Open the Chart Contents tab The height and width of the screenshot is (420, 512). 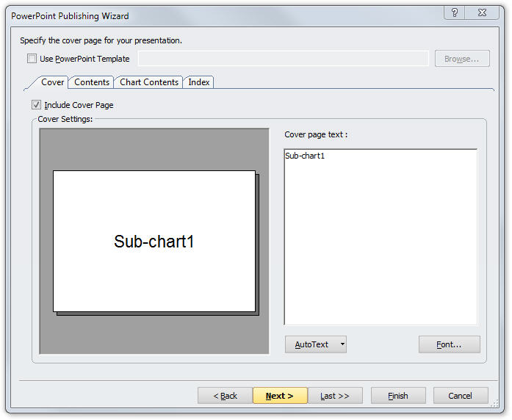149,82
